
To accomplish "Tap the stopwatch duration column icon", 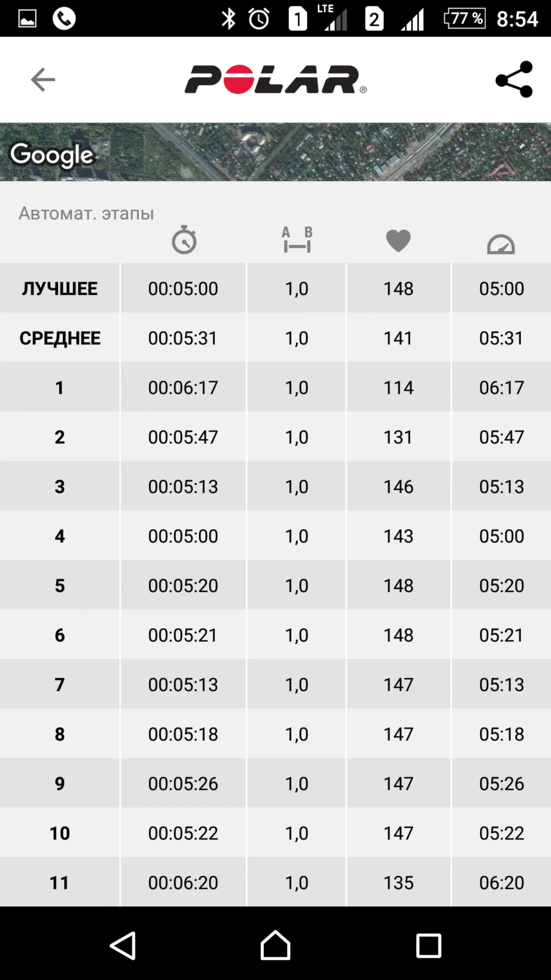I will point(184,240).
